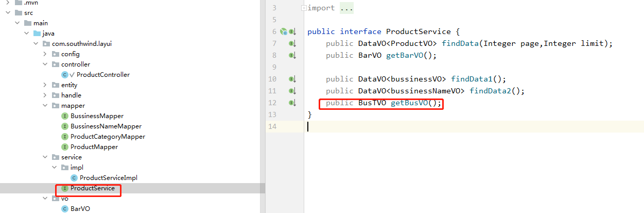Click line number 13 in the gutter

coord(273,114)
